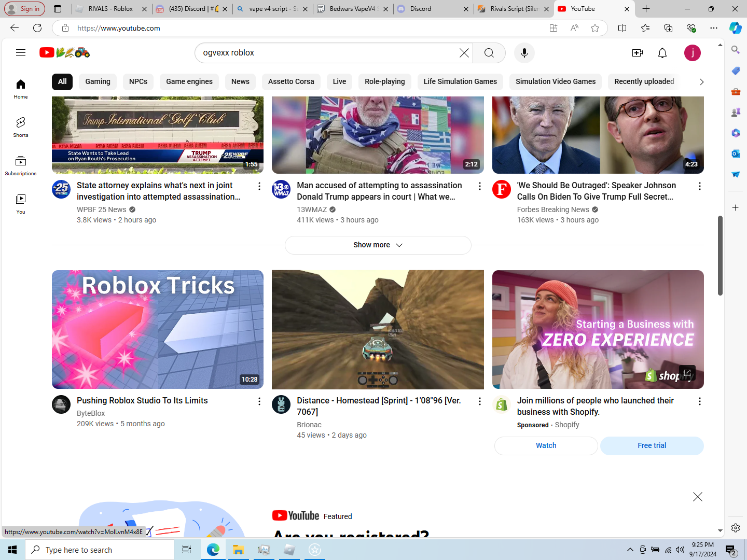
Task: Click the page vertical scrollbar thumb
Action: pos(720,256)
